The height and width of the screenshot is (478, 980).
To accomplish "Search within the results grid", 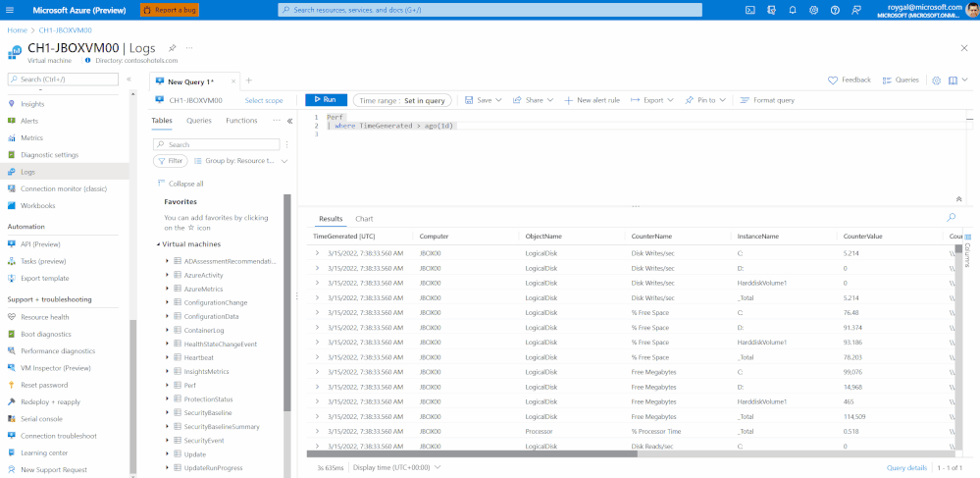I will (x=952, y=217).
